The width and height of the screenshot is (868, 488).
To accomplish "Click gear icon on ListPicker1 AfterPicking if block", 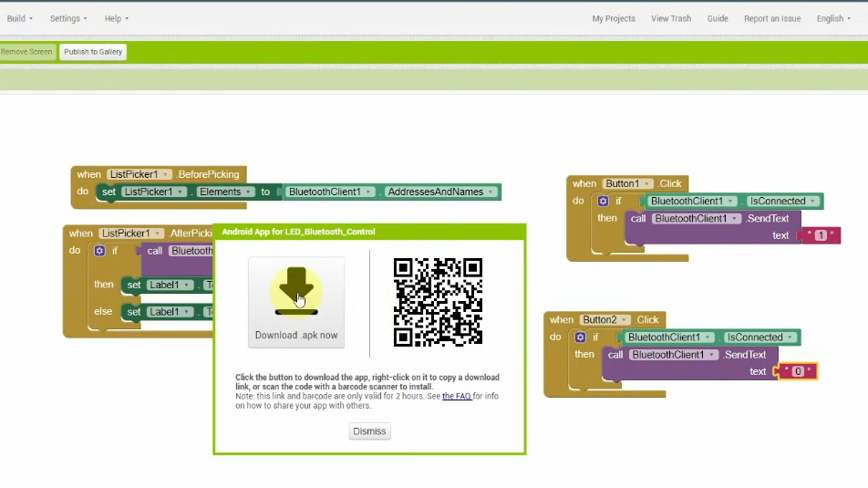I will 100,251.
